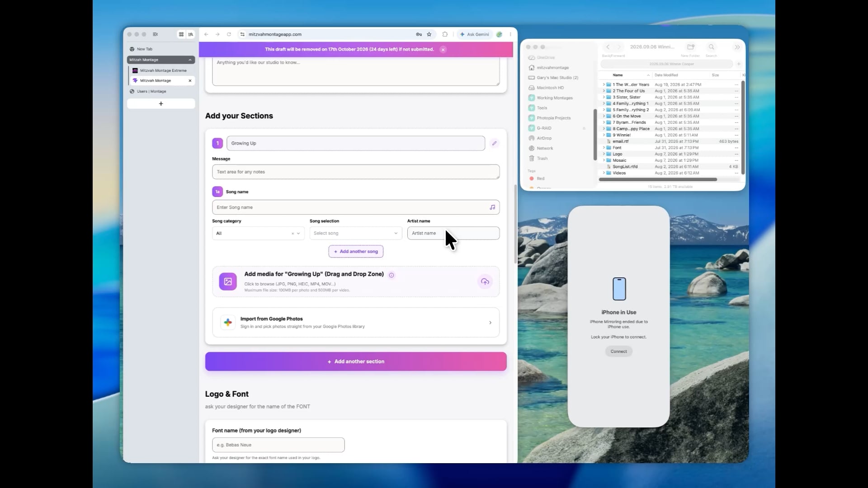Click the browser back arrow
This screenshot has width=868, height=488.
(x=206, y=34)
